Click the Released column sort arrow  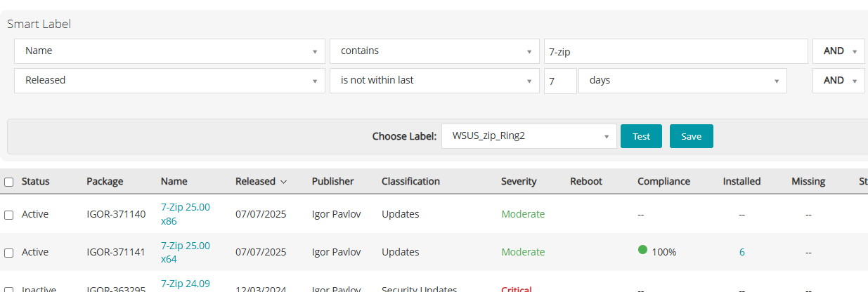(283, 182)
